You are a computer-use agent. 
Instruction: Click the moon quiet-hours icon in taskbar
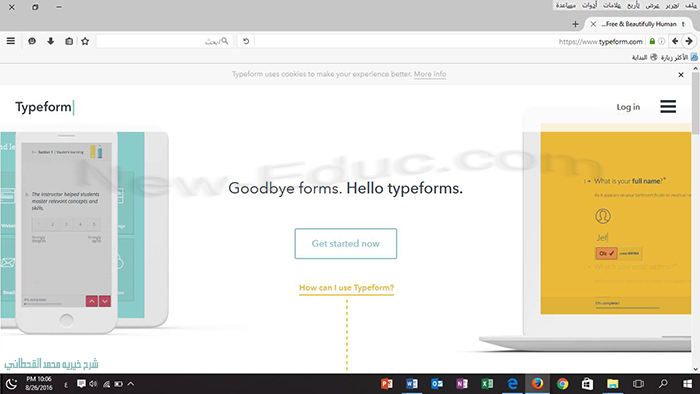click(x=11, y=384)
